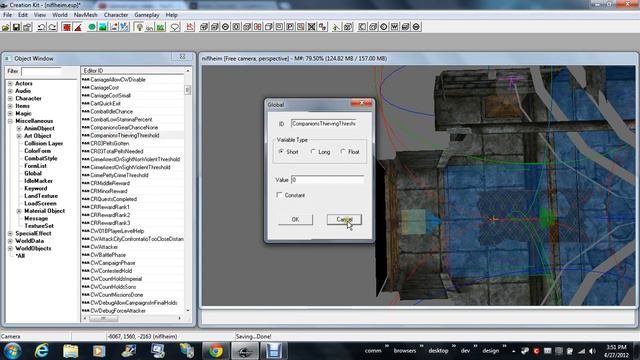Click the open folder toolbar icon
This screenshot has height=360, width=640.
6,27
